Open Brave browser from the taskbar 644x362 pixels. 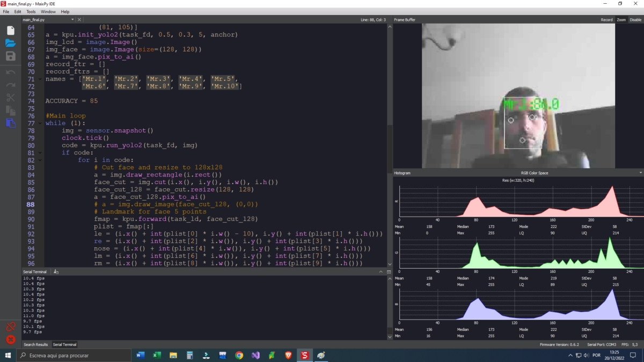pos(288,355)
